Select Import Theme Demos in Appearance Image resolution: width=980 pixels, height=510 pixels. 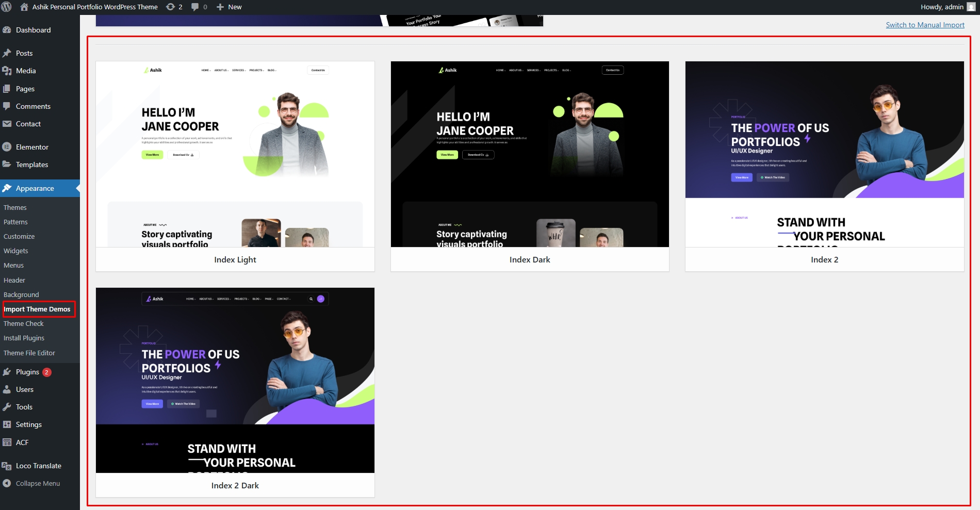coord(37,309)
